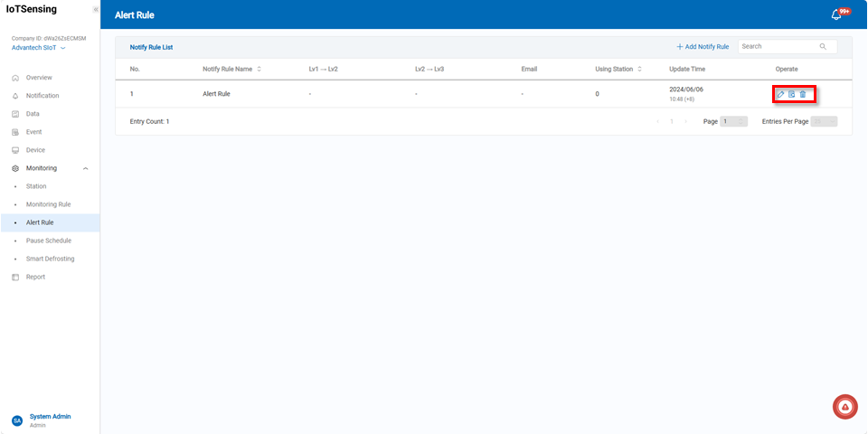Screen dimensions: 868x434
Task: Click the Page number stepper field
Action: (733, 121)
